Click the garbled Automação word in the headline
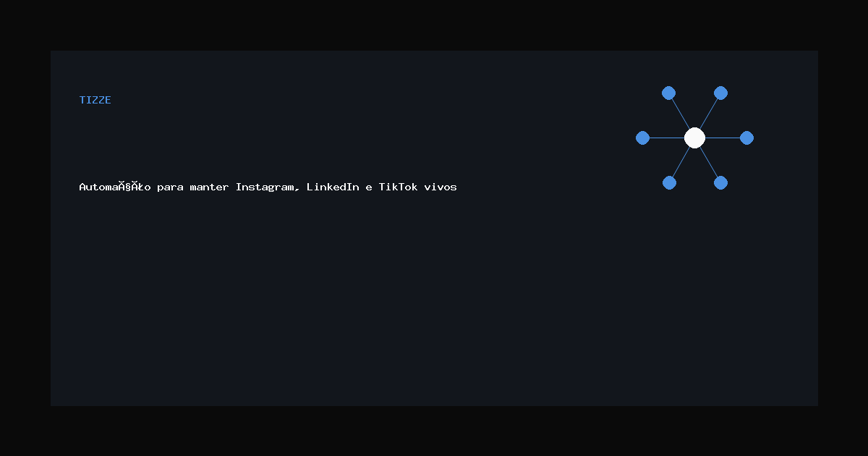The image size is (868, 456). [115, 187]
